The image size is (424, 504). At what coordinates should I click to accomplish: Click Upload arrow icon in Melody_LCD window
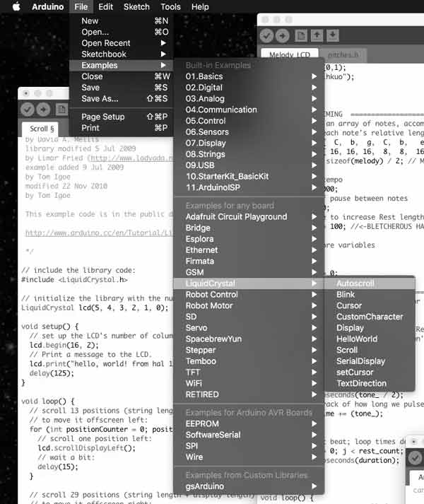[283, 35]
